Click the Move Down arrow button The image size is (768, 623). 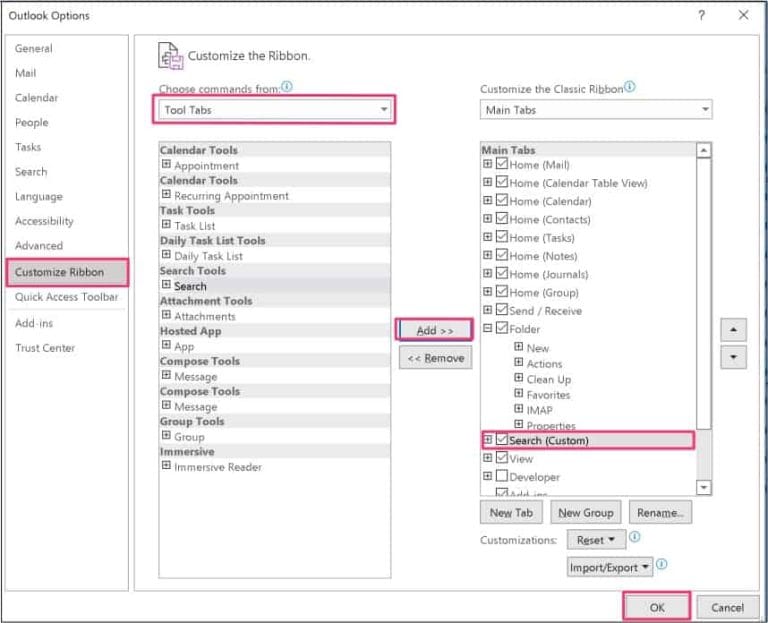(x=733, y=357)
